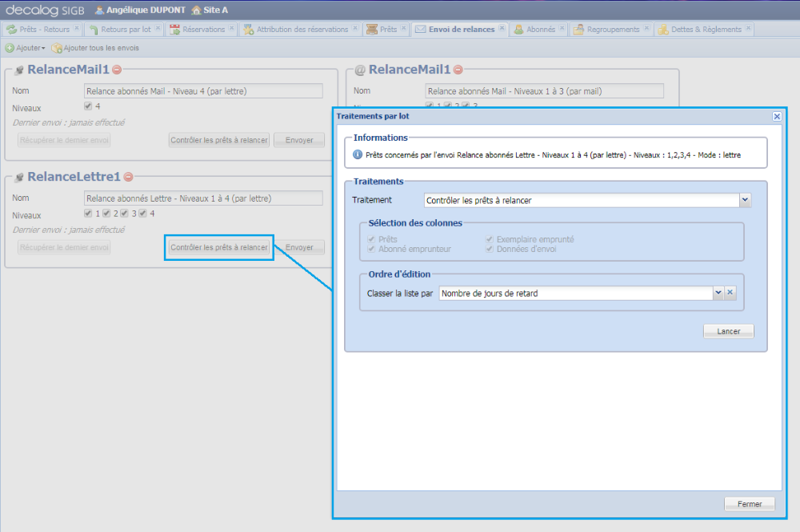The image size is (800, 532).
Task: Click the Nom field in RelanceLettre1
Action: pyautogui.click(x=203, y=198)
